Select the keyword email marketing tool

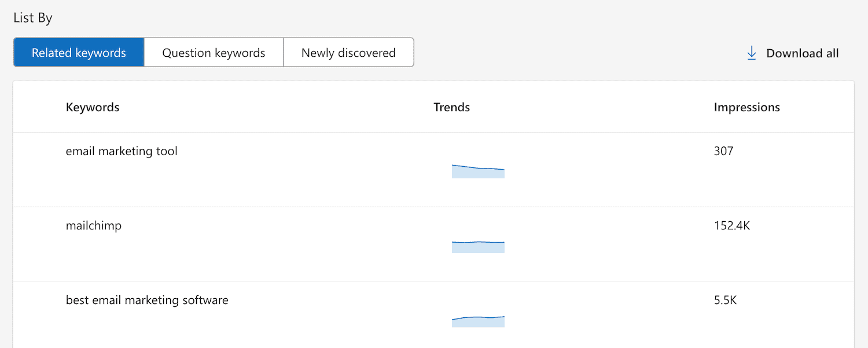(x=122, y=151)
